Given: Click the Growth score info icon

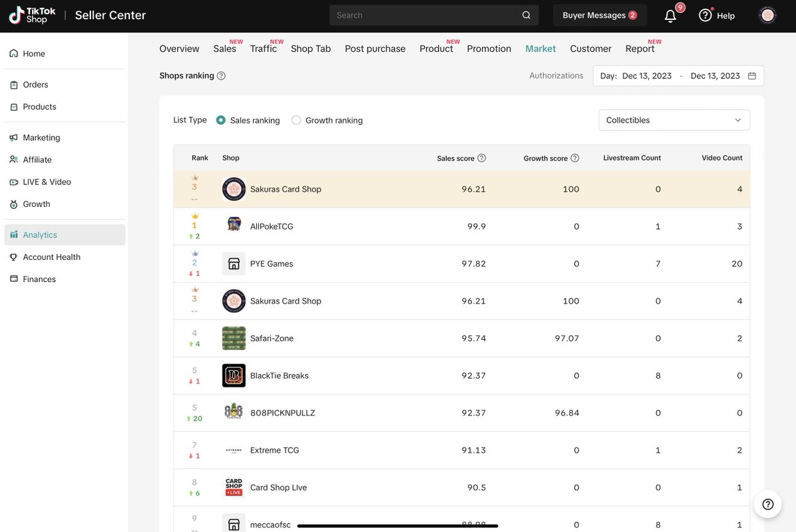Looking at the screenshot, I should pos(575,158).
